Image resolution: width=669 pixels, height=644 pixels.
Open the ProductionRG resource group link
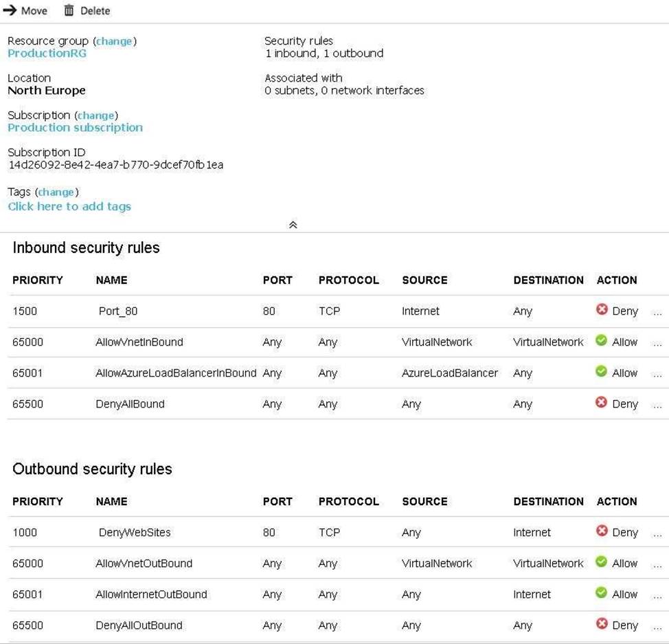(47, 54)
